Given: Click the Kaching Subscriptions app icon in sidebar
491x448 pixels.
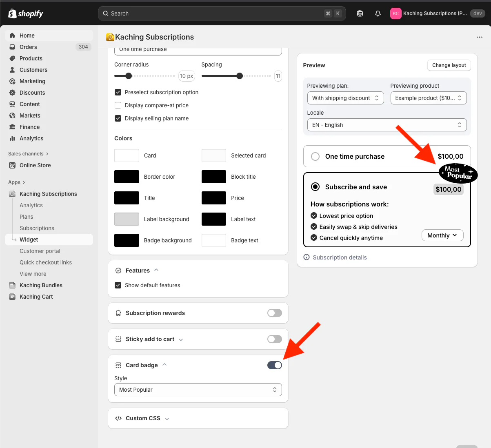Looking at the screenshot, I should pos(12,194).
